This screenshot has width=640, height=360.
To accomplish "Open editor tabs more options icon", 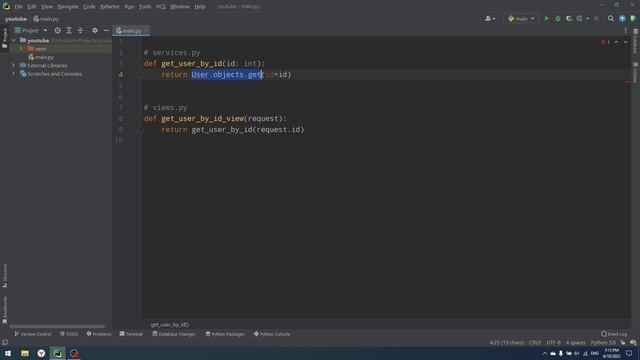I will coord(625,31).
